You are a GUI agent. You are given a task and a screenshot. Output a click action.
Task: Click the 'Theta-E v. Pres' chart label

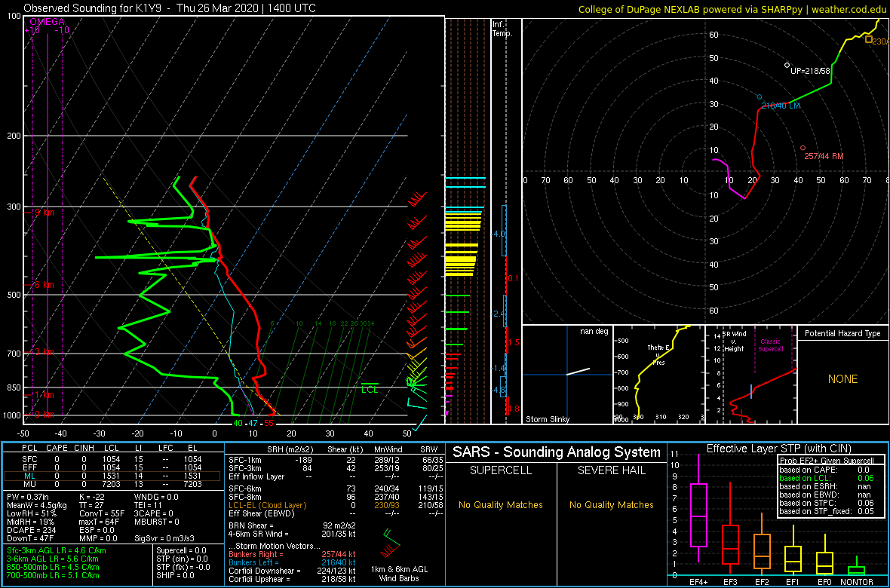coord(658,354)
